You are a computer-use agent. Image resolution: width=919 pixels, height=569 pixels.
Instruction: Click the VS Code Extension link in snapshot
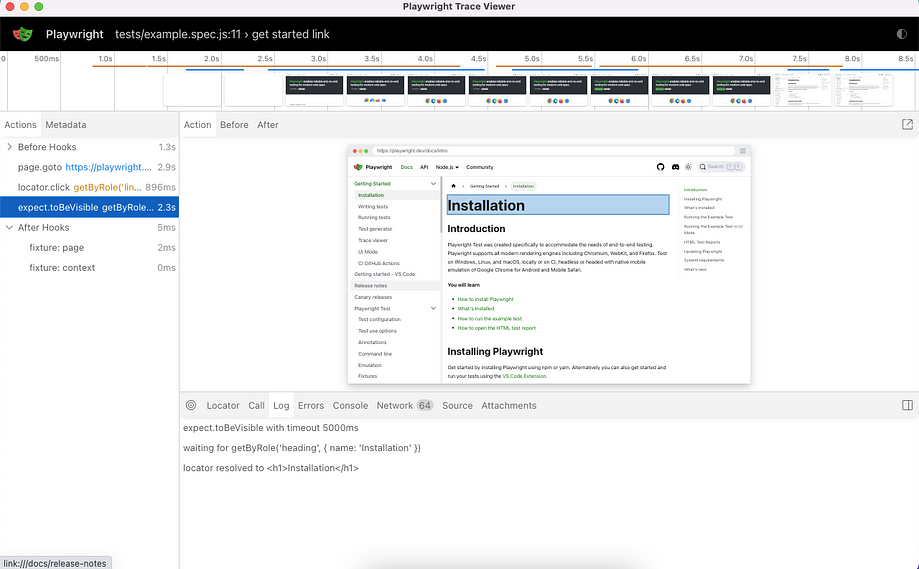pos(524,376)
